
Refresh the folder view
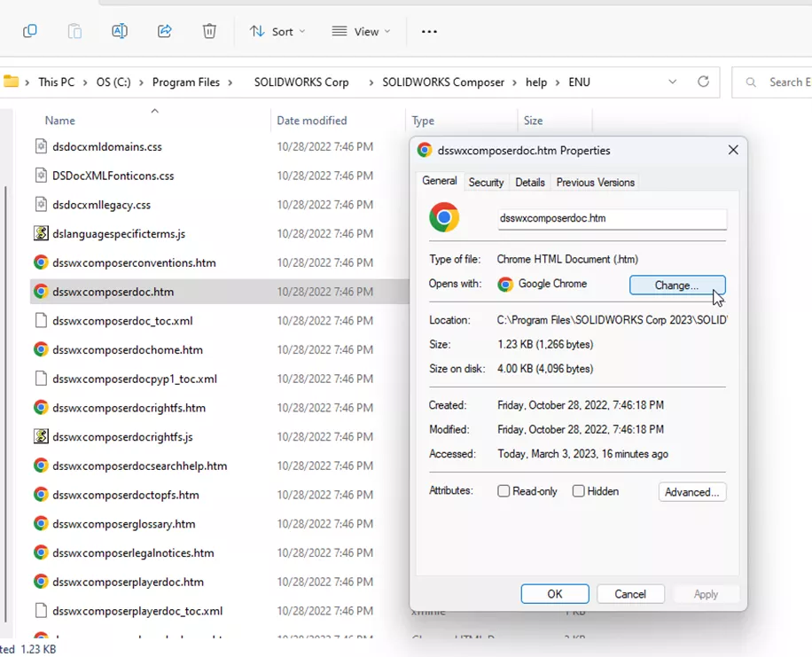click(x=703, y=82)
